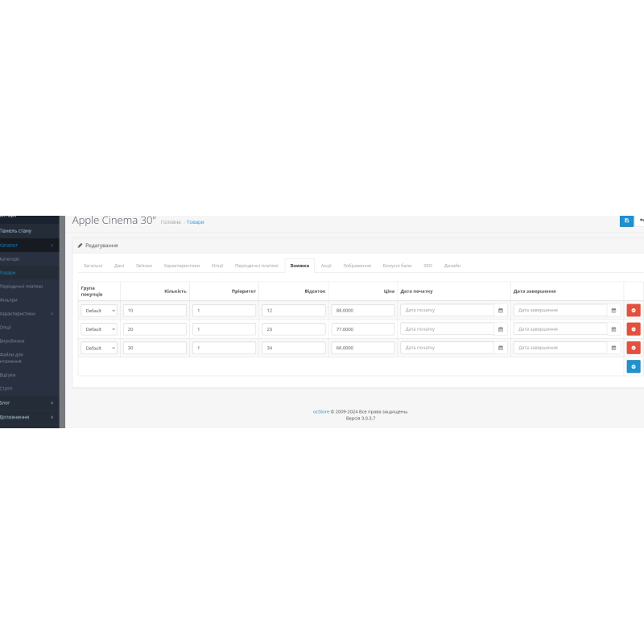This screenshot has width=644, height=644.
Task: Open the Default group dropdown in first row
Action: [x=98, y=310]
